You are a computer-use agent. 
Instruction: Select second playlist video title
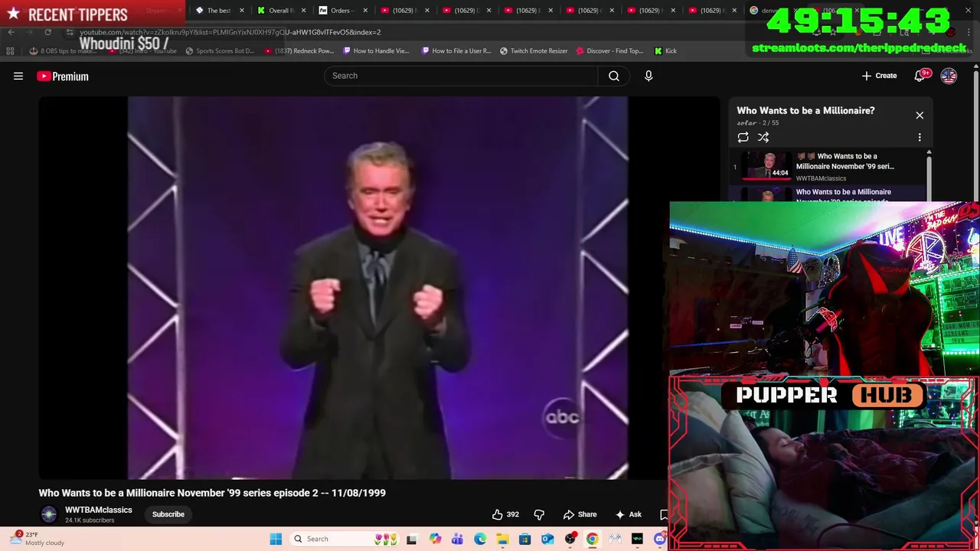coord(844,196)
